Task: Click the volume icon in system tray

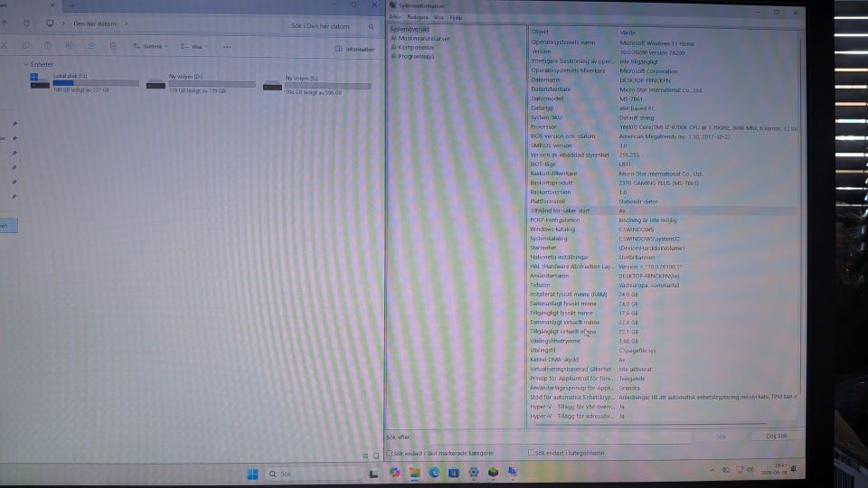Action: click(x=750, y=470)
